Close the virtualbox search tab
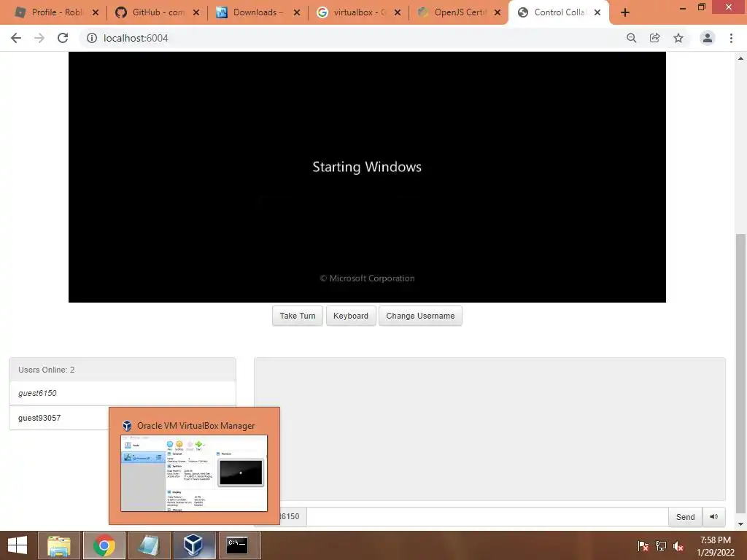The image size is (747, 560). tap(398, 13)
